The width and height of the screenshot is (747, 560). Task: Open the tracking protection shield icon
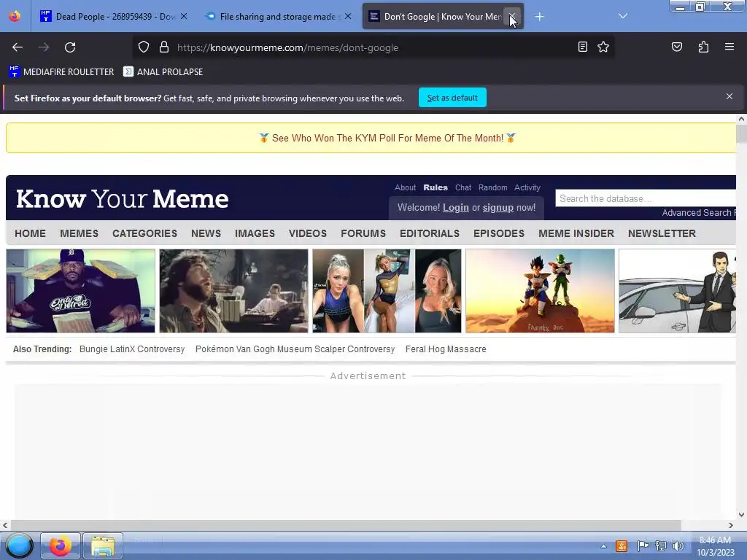[144, 47]
